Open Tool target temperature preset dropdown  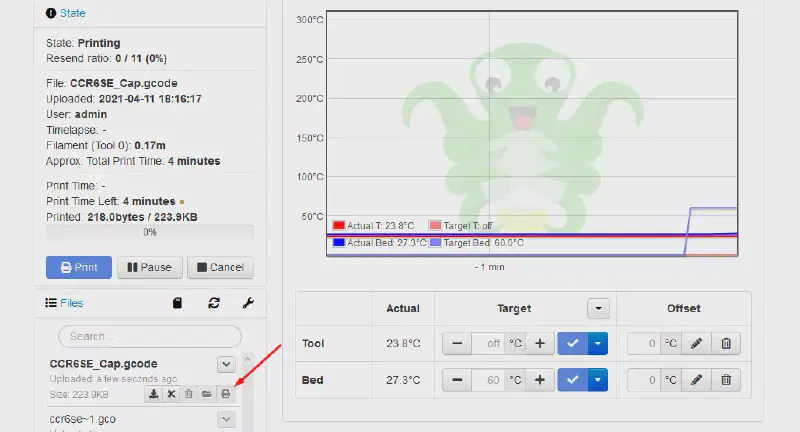click(x=598, y=344)
